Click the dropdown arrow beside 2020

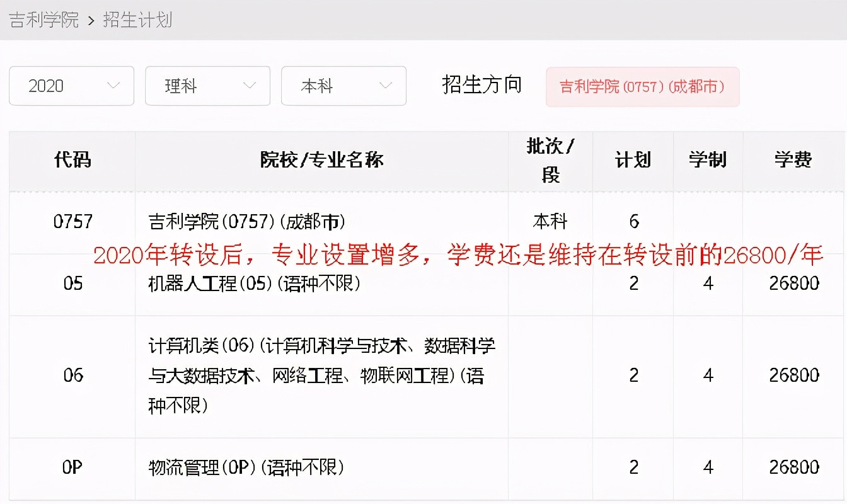(113, 86)
